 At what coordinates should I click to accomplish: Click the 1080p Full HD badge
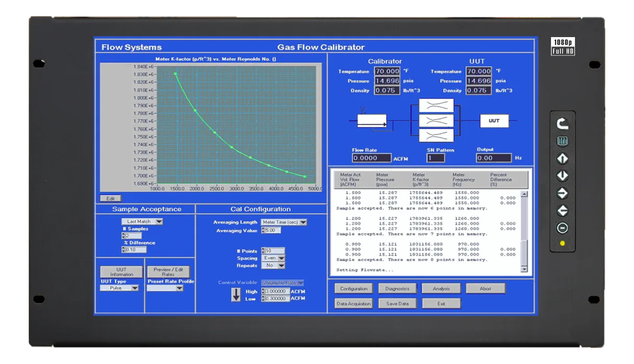tap(563, 46)
